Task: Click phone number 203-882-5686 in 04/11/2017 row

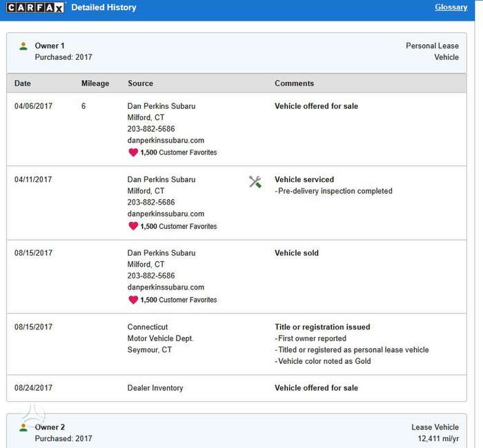Action: click(x=151, y=203)
